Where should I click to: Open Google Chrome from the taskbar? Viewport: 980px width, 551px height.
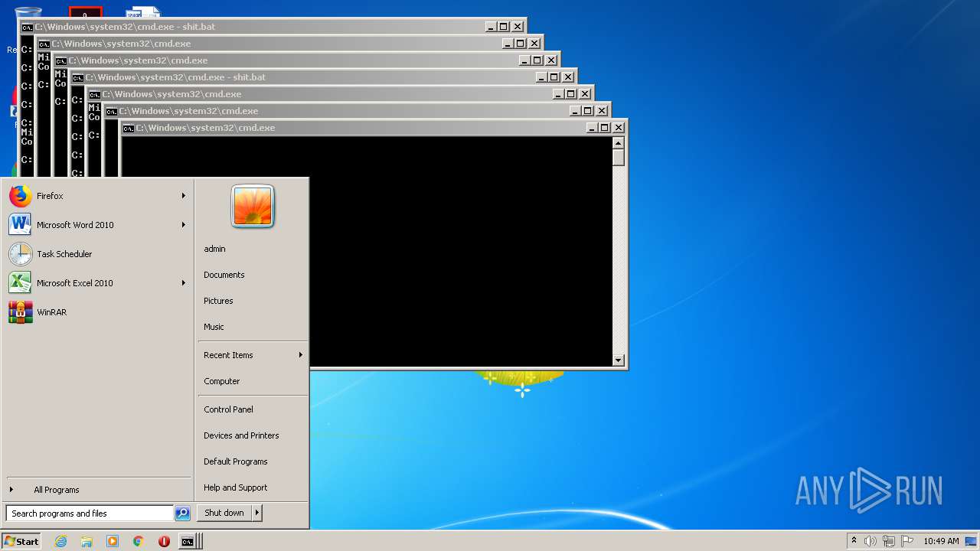tap(139, 541)
